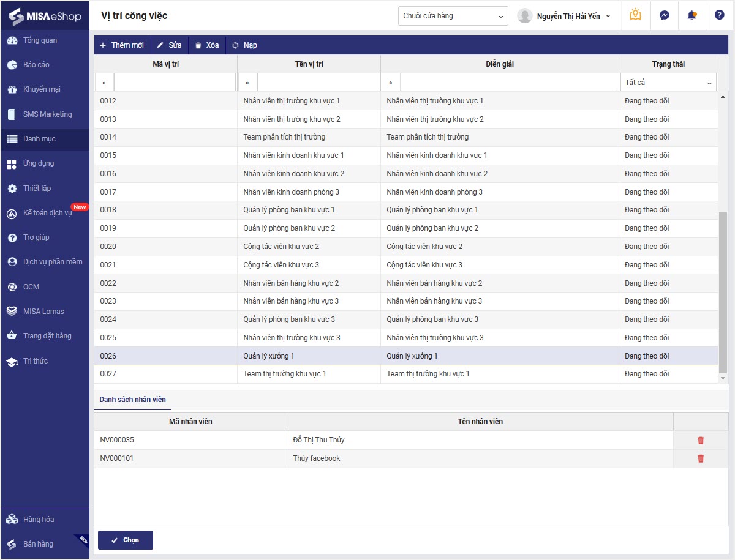Select row 0027 Team thị trường khu vực 1

click(406, 374)
